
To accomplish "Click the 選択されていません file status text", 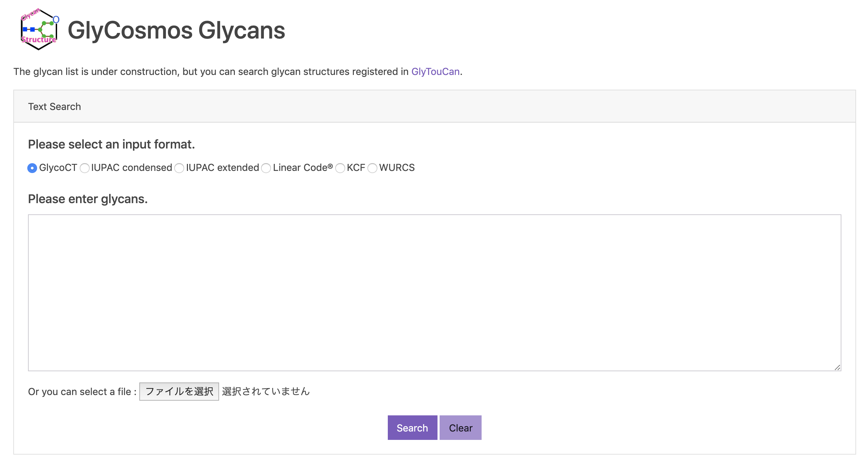I will (266, 392).
